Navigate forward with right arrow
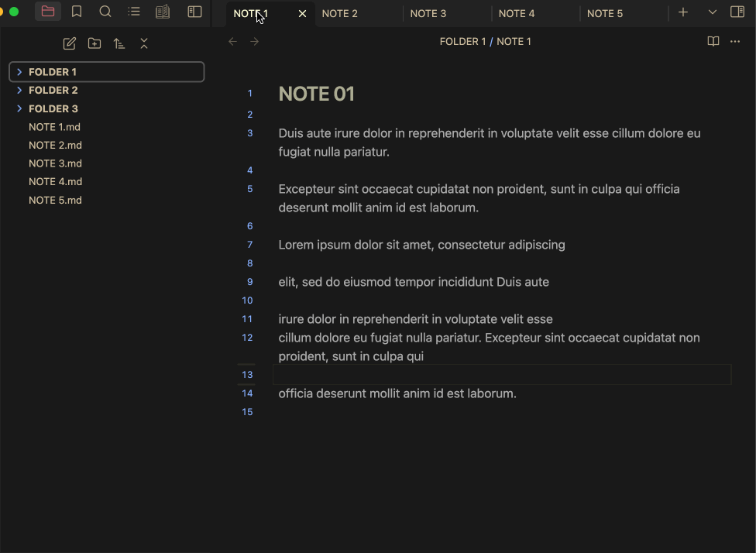The image size is (756, 553). coord(255,42)
